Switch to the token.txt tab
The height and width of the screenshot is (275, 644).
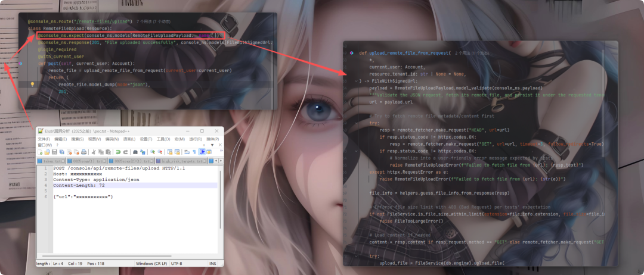pyautogui.click(x=51, y=161)
